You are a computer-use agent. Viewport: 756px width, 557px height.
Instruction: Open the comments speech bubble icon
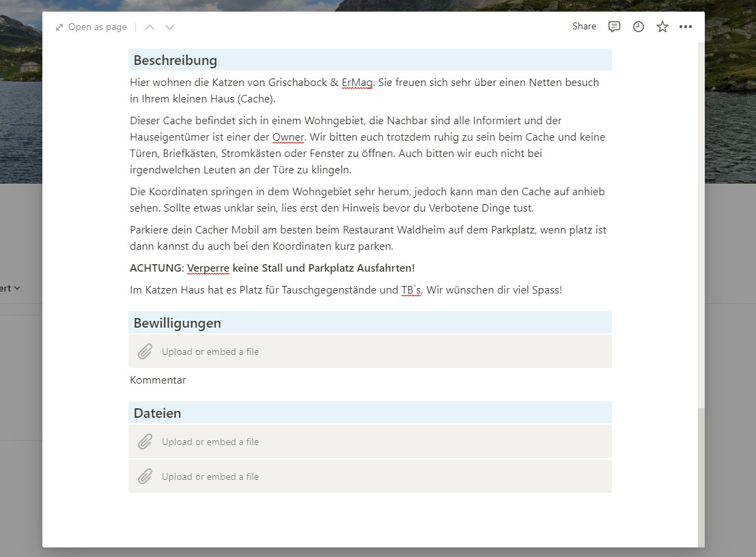615,27
